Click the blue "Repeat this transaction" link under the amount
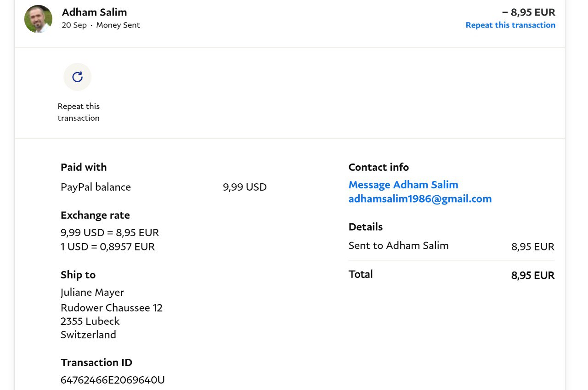This screenshot has height=390, width=588. 510,25
